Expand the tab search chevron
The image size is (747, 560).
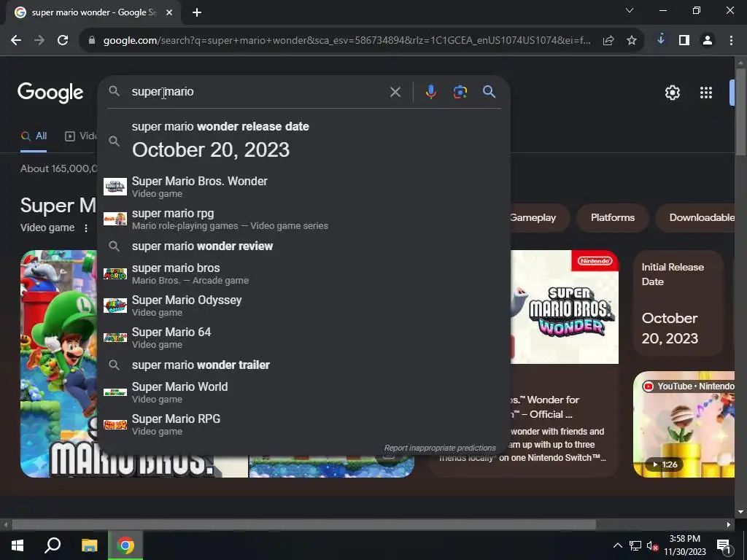630,10
